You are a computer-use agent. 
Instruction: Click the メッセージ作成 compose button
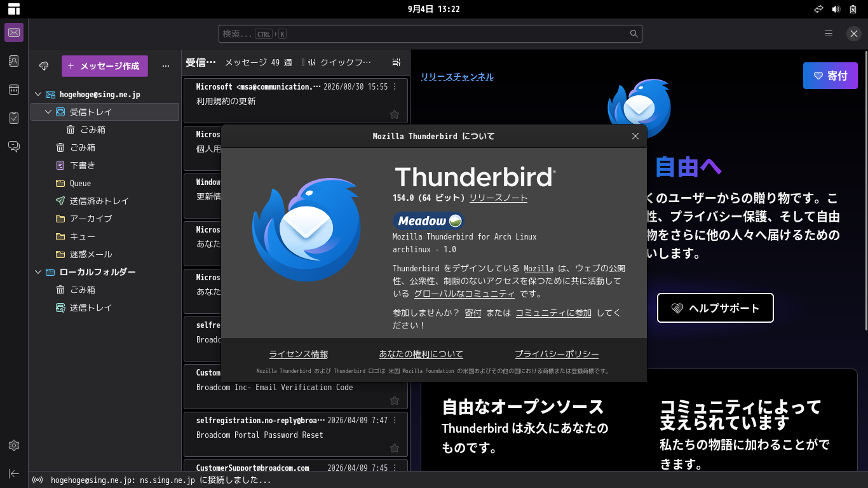pos(105,66)
